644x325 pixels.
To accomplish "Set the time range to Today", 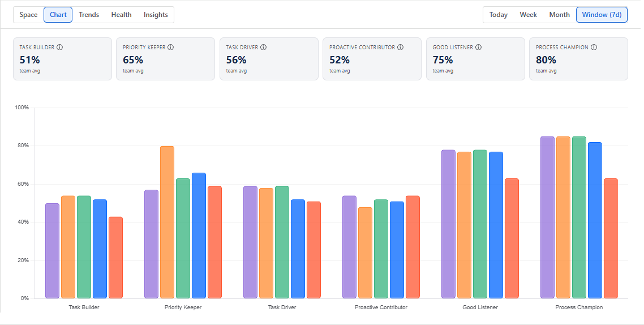I will [498, 15].
